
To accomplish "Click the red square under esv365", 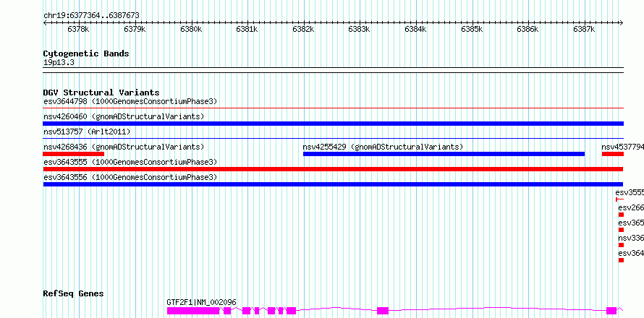I will point(621,230).
